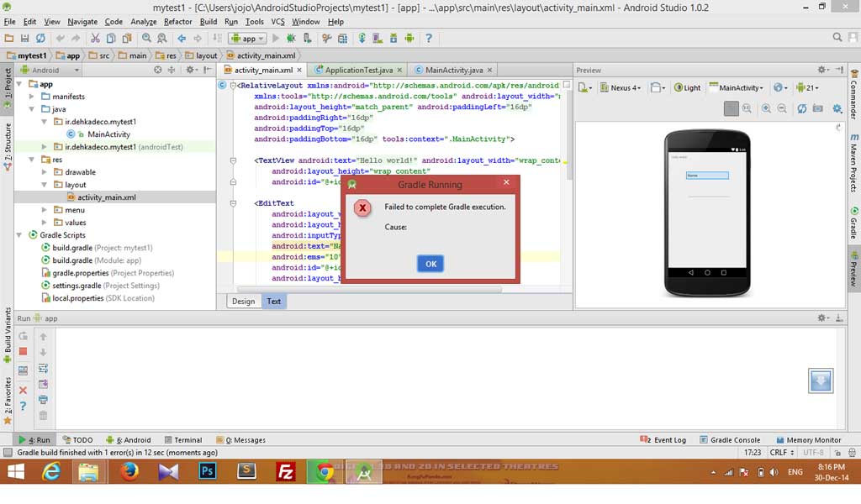The image size is (861, 504).
Task: Expand the drawable folder node
Action: point(45,172)
